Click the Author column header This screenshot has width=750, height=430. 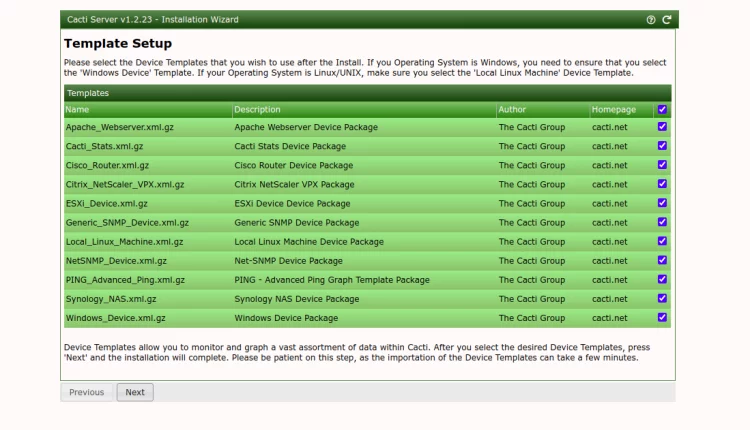click(x=512, y=110)
